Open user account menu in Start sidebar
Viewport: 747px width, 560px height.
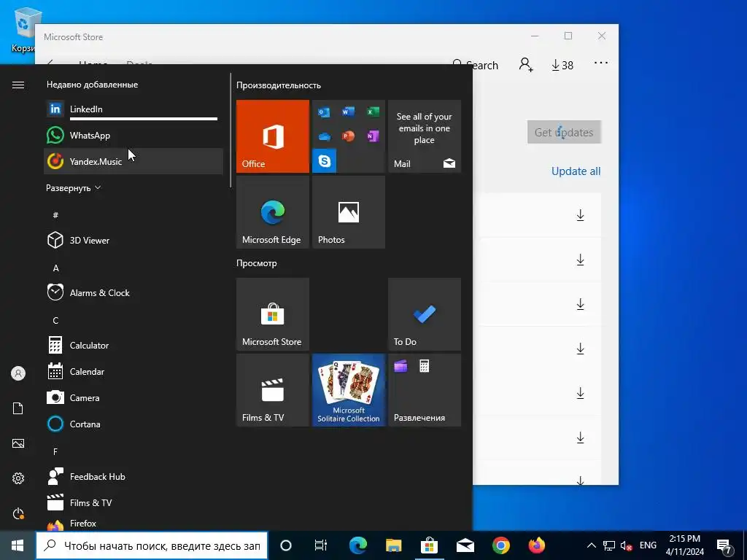(x=18, y=373)
